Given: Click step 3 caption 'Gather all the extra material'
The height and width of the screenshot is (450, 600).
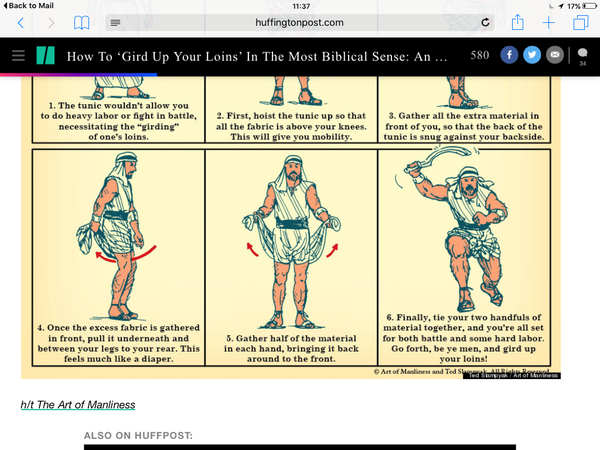Looking at the screenshot, I should point(464,126).
